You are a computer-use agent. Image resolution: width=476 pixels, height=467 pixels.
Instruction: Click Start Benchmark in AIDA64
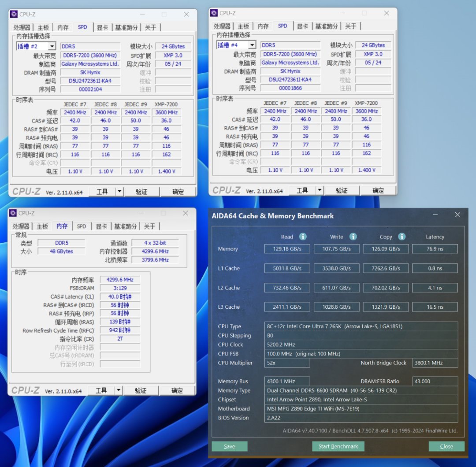pyautogui.click(x=338, y=446)
